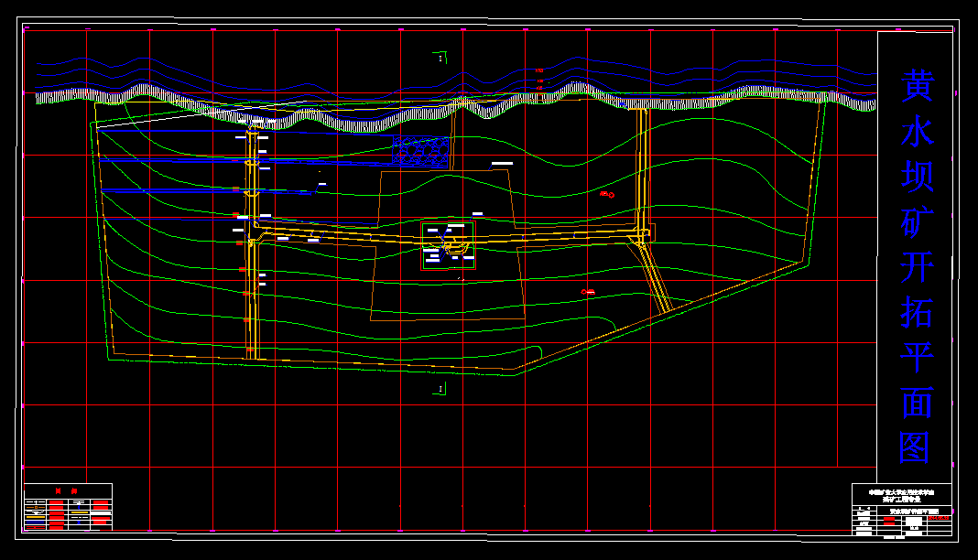Click the topmost red contour label near the blue lines

click(539, 71)
